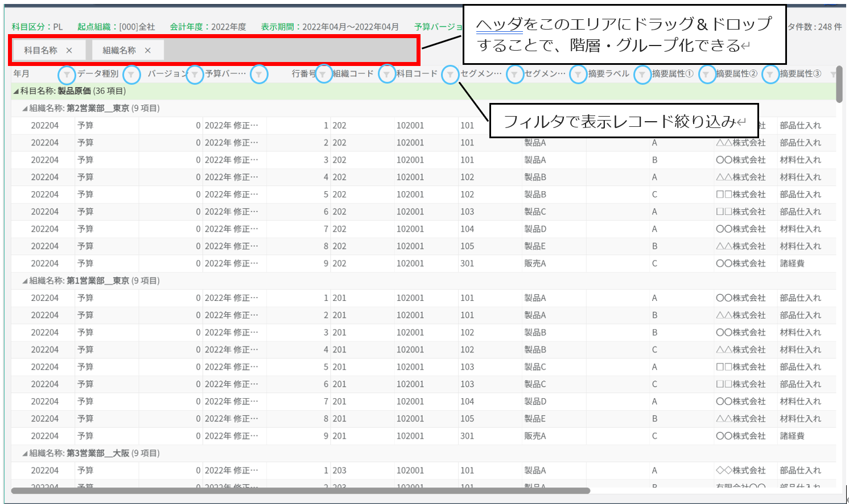Remove the 組織名称 grouping chip
The image size is (849, 504).
click(x=148, y=51)
